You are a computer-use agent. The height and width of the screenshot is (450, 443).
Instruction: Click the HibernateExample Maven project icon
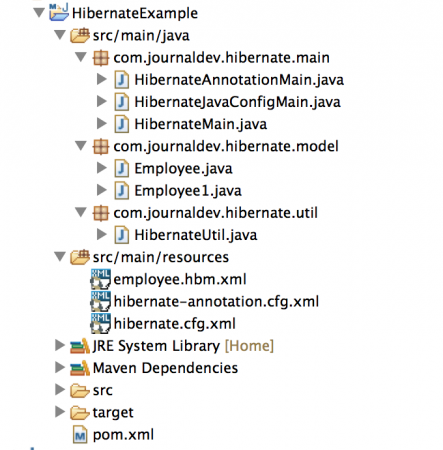point(59,12)
